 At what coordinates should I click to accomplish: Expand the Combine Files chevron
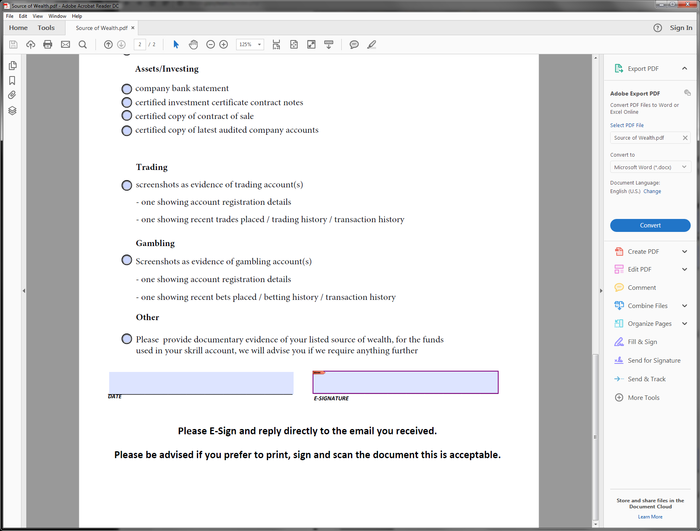pyautogui.click(x=684, y=306)
